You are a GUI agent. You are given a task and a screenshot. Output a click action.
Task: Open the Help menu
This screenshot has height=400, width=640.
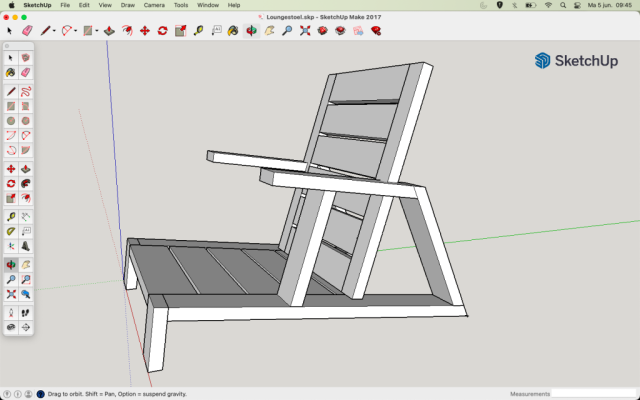234,5
